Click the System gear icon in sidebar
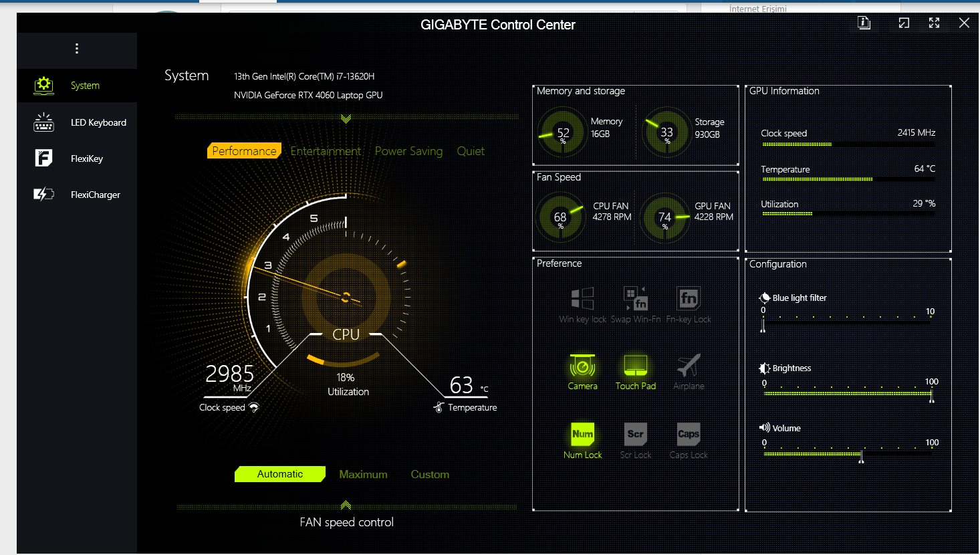The width and height of the screenshot is (980, 555). (x=43, y=85)
